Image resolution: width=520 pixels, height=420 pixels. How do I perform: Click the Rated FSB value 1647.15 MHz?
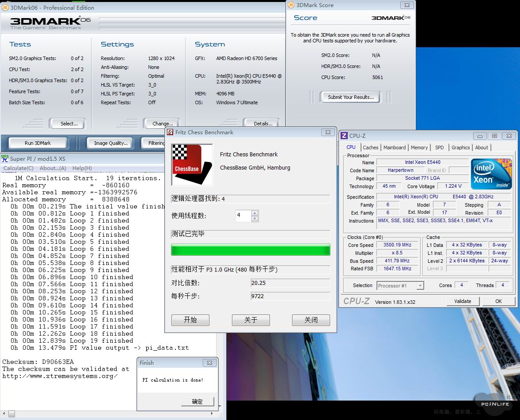click(x=397, y=269)
